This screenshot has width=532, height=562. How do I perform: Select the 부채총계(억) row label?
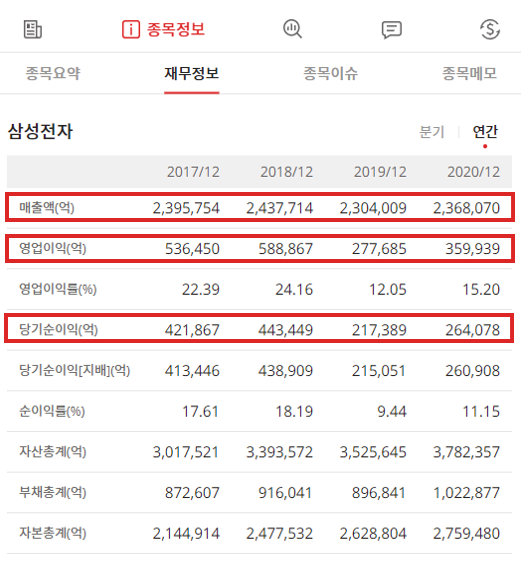(53, 492)
